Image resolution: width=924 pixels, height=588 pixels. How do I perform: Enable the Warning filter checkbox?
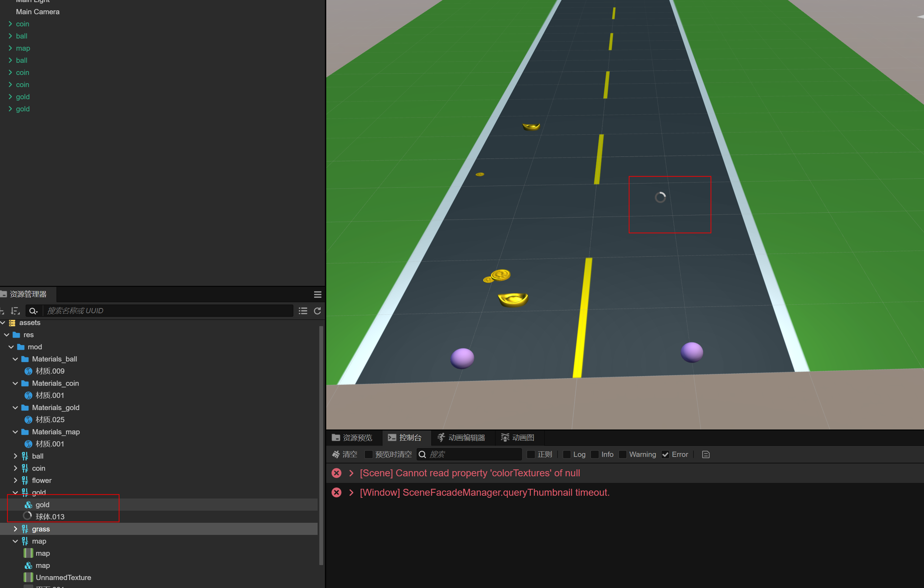pyautogui.click(x=623, y=454)
